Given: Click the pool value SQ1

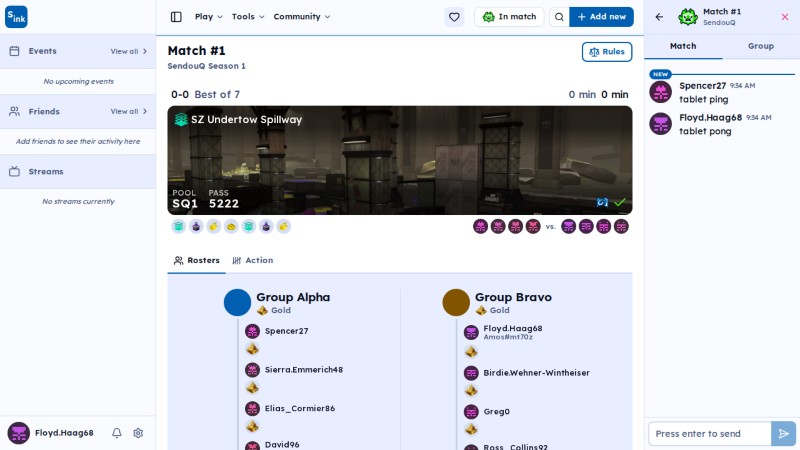Looking at the screenshot, I should pyautogui.click(x=185, y=204).
